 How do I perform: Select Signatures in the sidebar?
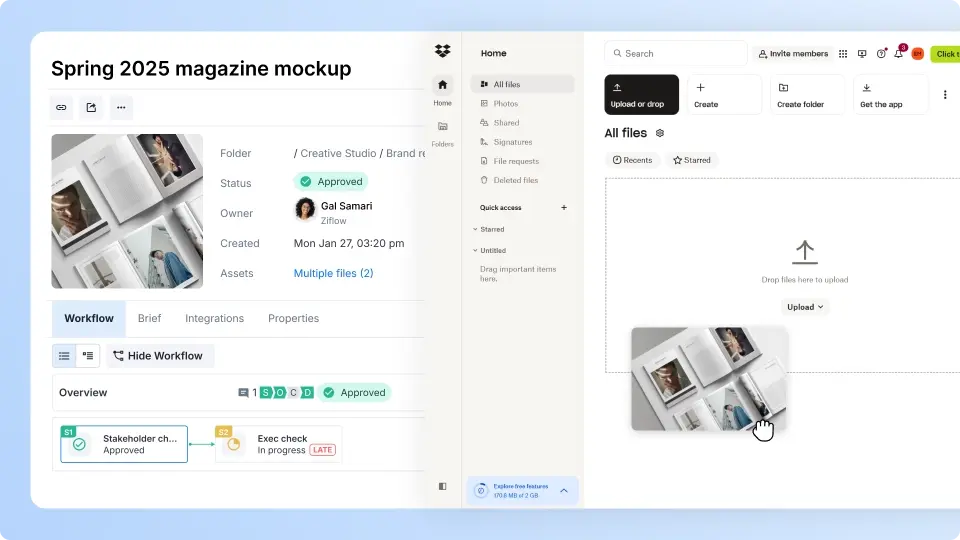coord(512,142)
